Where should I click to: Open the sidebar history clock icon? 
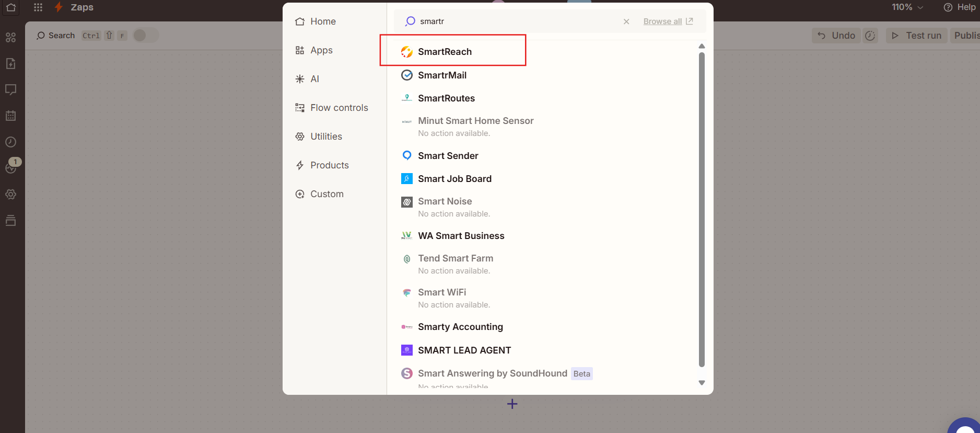[10, 142]
